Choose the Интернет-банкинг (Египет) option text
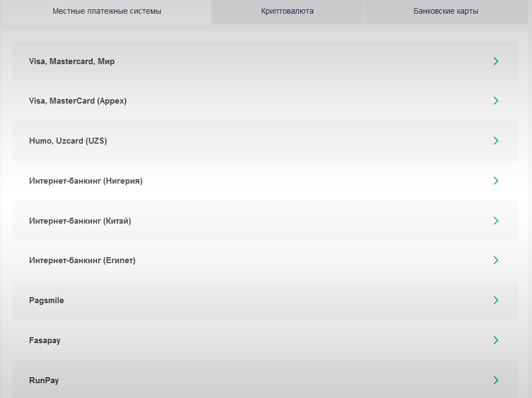The height and width of the screenshot is (398, 532). click(x=82, y=260)
